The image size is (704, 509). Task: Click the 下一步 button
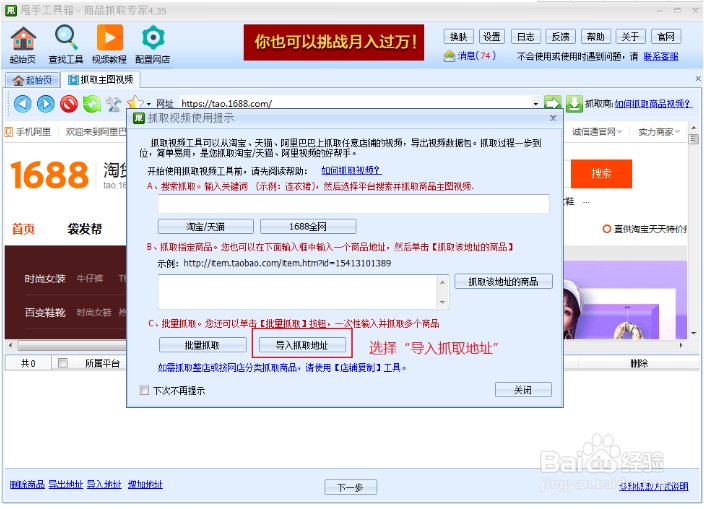coord(351,487)
